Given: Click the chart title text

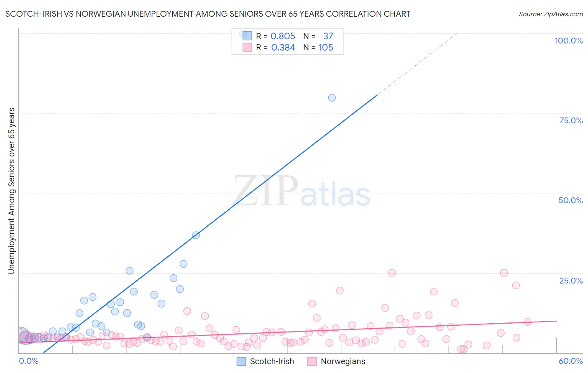Looking at the screenshot, I should [x=207, y=14].
